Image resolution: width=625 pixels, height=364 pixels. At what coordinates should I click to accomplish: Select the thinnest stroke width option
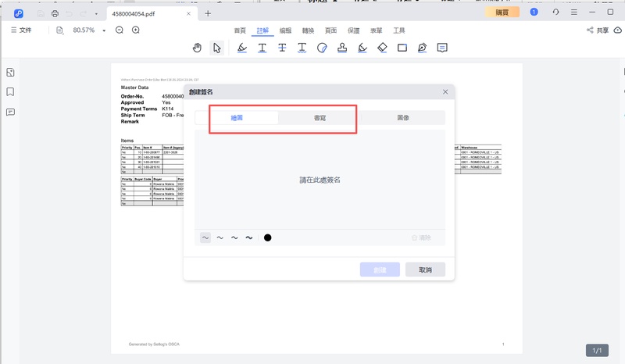pyautogui.click(x=205, y=237)
